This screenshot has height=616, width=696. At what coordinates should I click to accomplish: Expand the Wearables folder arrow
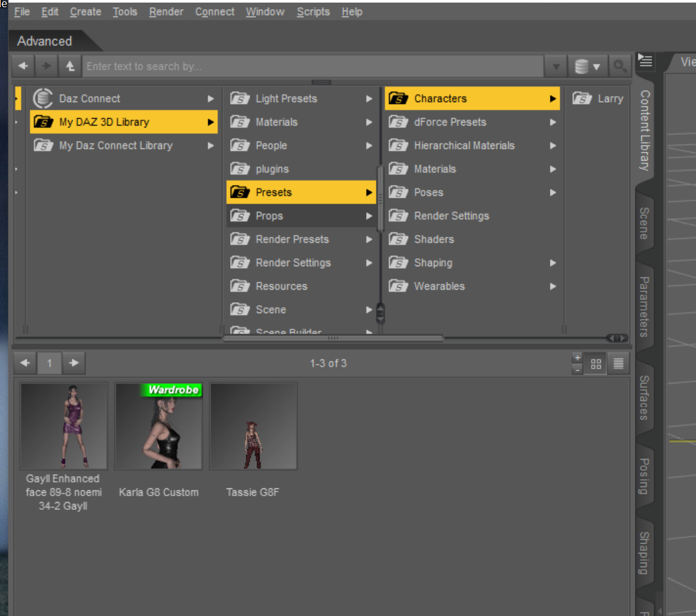tap(553, 287)
